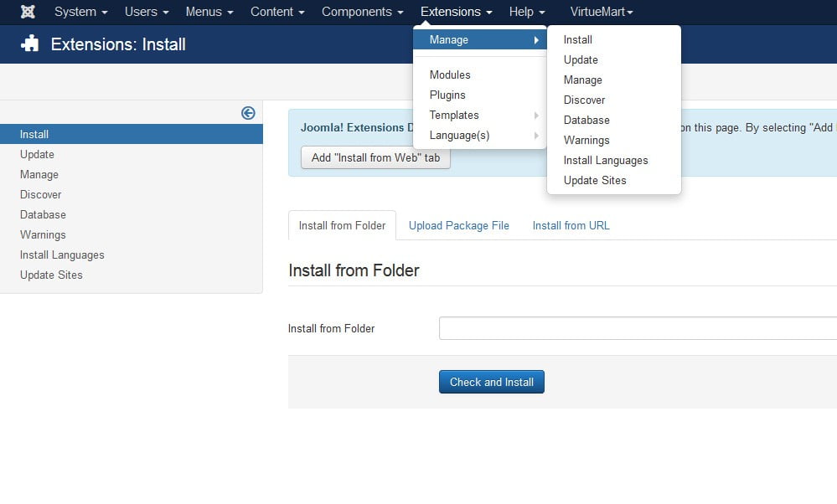The image size is (837, 504).
Task: Click the Joomla logo icon
Action: [x=28, y=12]
